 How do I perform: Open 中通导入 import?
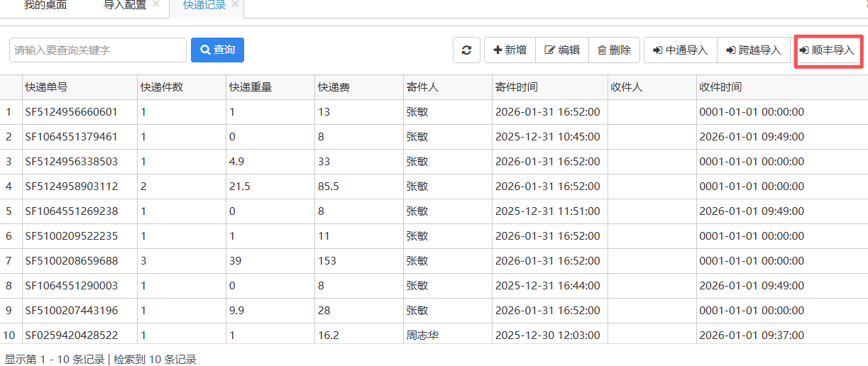681,50
